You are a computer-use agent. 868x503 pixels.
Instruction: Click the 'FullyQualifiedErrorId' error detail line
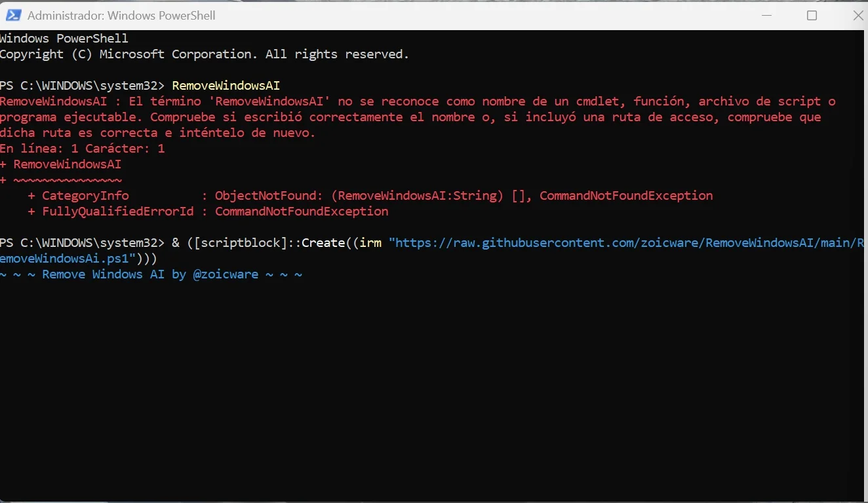(x=208, y=212)
